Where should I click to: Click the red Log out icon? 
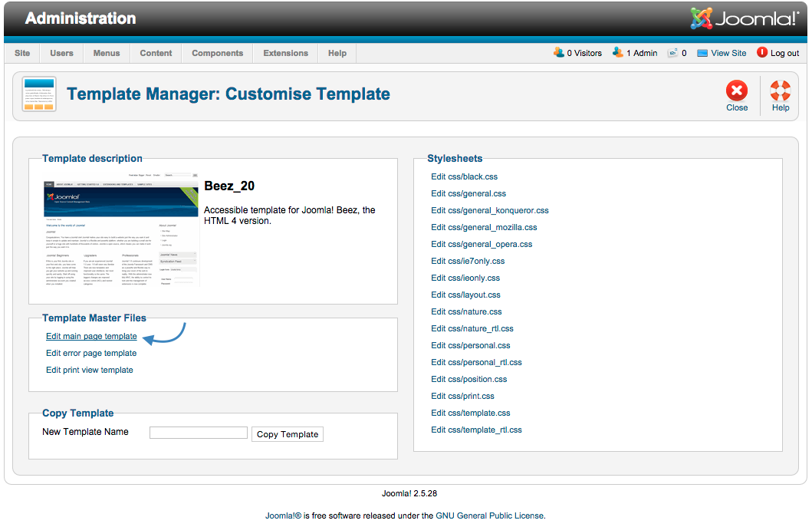(761, 52)
